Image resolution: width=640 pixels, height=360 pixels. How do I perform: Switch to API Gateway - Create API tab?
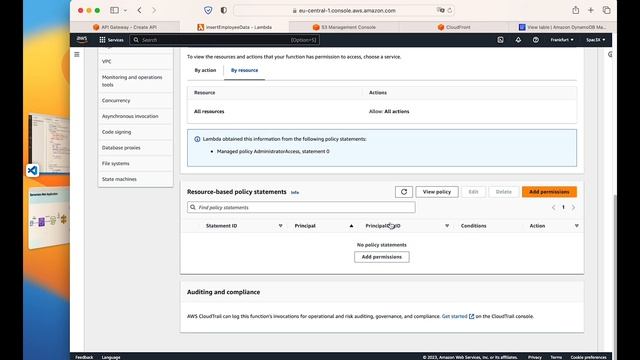[x=125, y=27]
